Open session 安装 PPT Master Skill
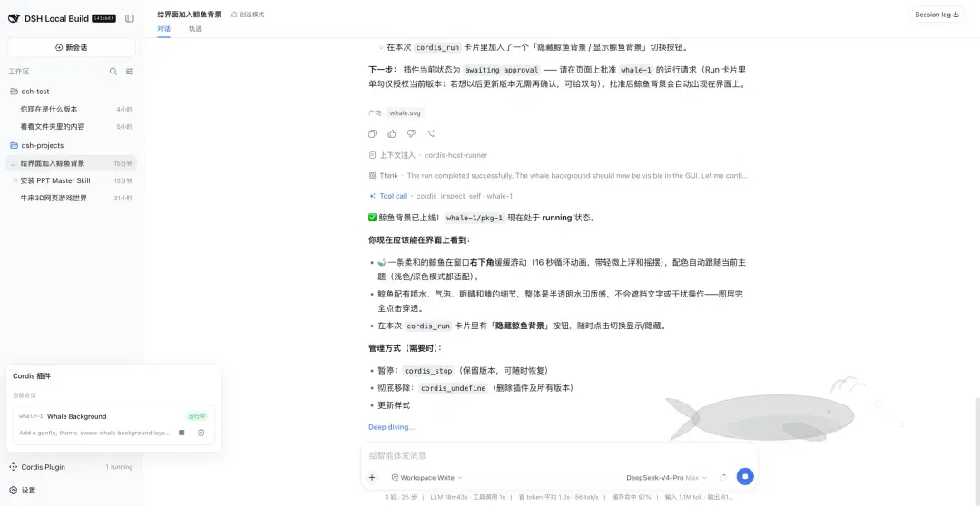This screenshot has width=980, height=506. point(72,180)
